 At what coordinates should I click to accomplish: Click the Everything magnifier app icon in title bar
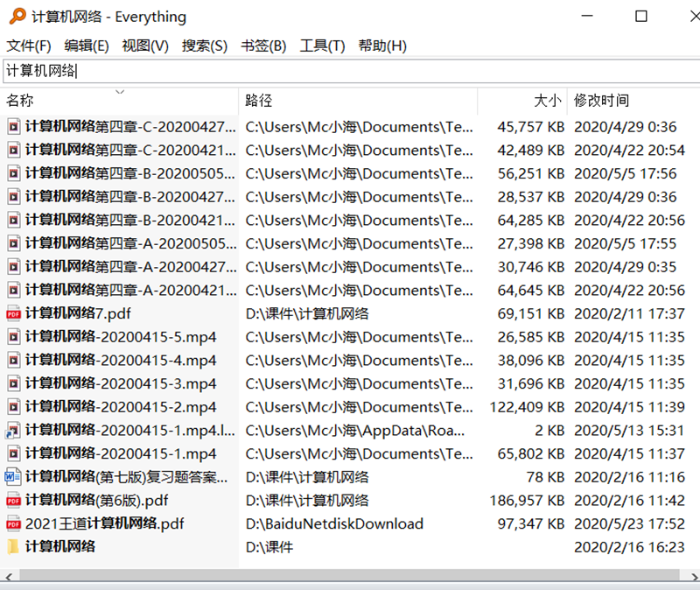[17, 17]
